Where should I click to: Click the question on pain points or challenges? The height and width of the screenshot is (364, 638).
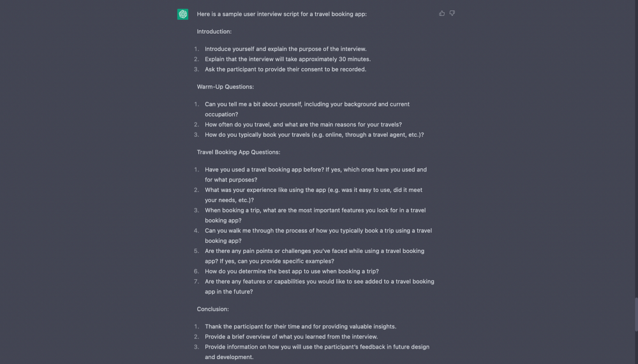coord(315,256)
